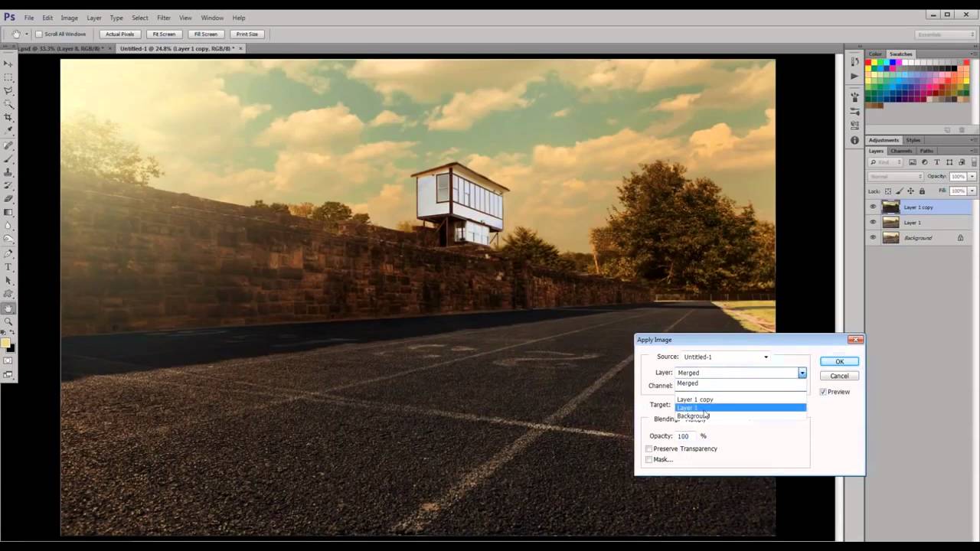Screen dimensions: 980x551
Task: Select the Lasso tool
Action: [x=8, y=90]
